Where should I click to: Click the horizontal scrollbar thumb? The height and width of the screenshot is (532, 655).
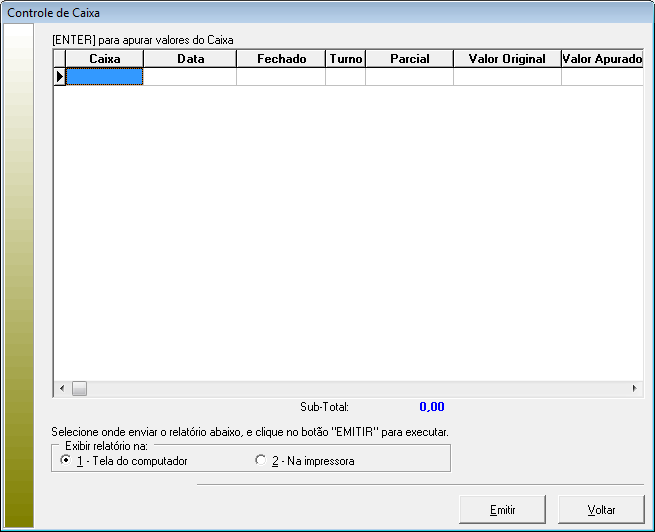pos(79,388)
